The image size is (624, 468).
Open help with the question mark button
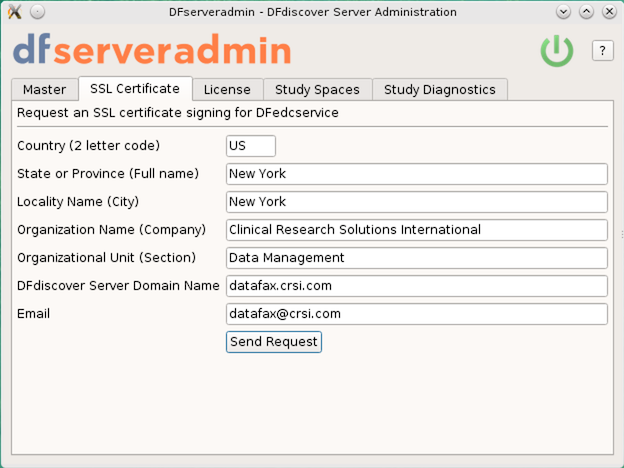coord(603,51)
